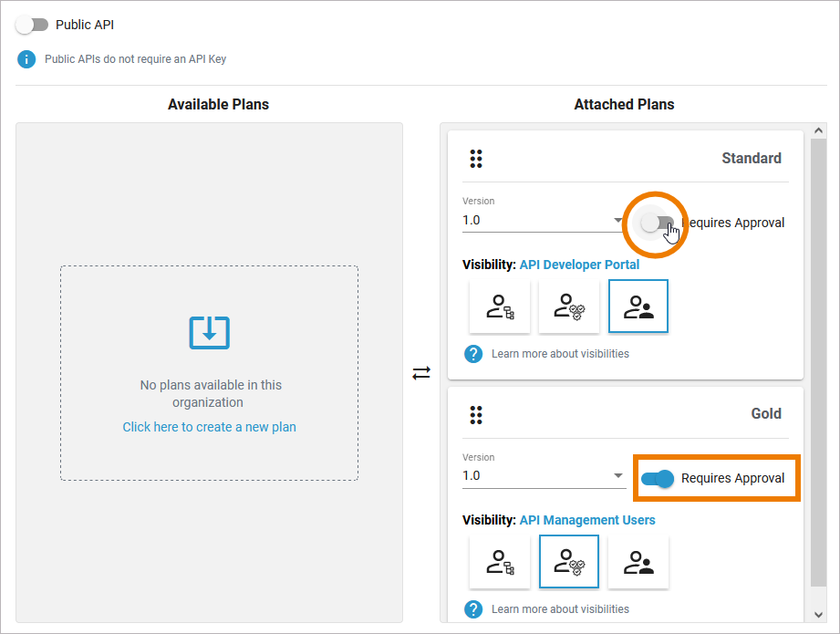Grab the Gold plan drag handle
The width and height of the screenshot is (840, 634).
(x=475, y=415)
